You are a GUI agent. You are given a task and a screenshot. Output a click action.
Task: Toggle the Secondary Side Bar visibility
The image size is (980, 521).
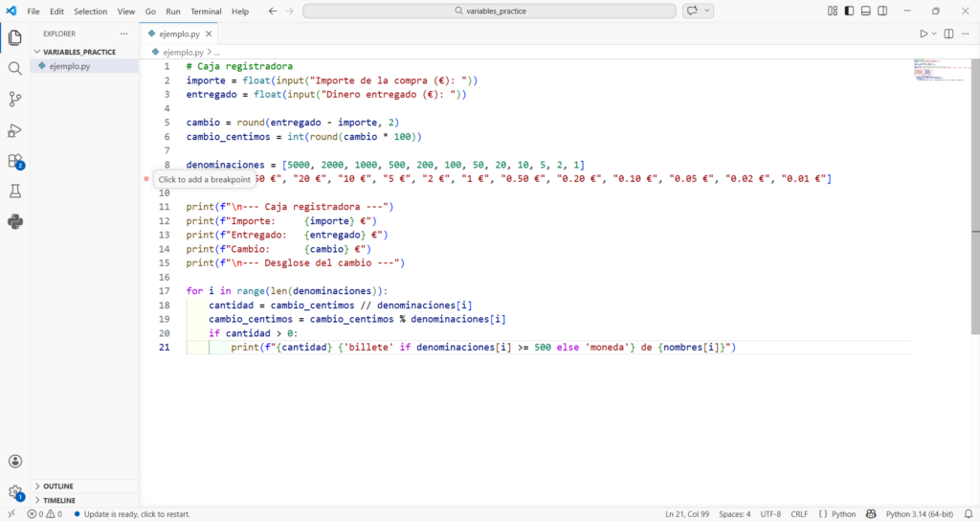881,11
